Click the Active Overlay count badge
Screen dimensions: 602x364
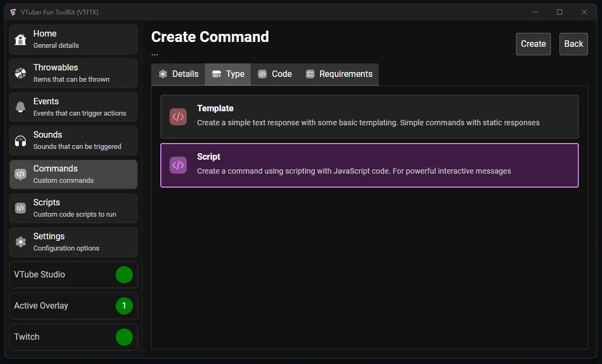coord(124,306)
